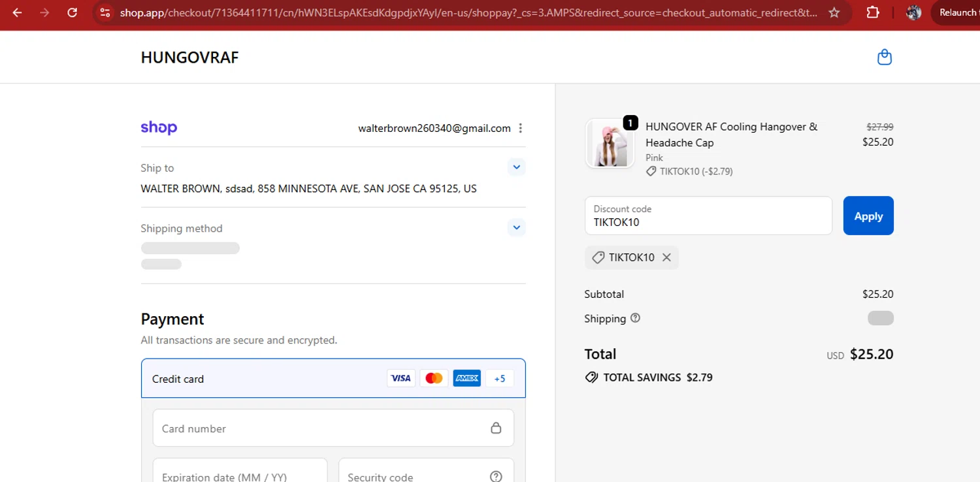Click the walterbrown260340@gmail.com email text
Screen dimensions: 980x482
[434, 128]
